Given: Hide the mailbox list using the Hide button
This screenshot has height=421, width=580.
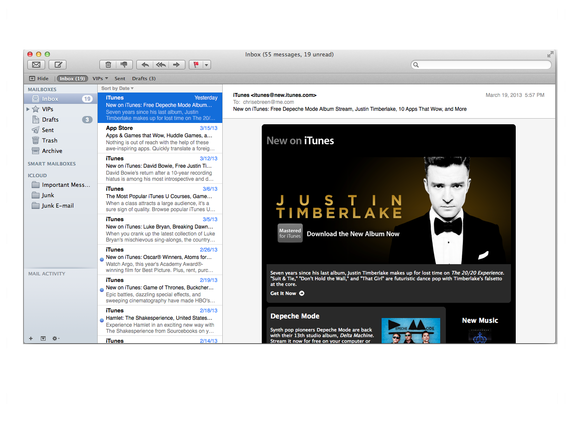Looking at the screenshot, I should point(39,78).
